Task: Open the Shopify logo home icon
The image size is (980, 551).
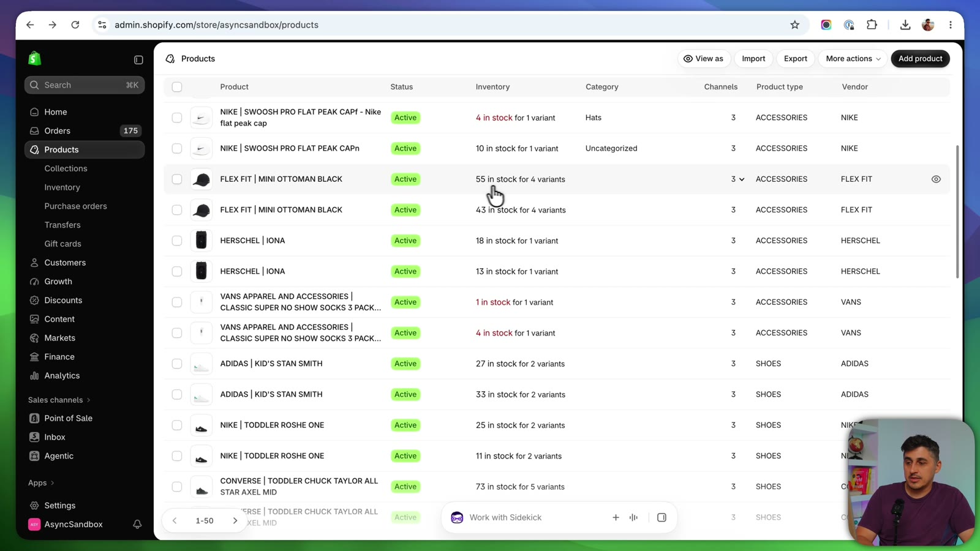Action: tap(35, 59)
